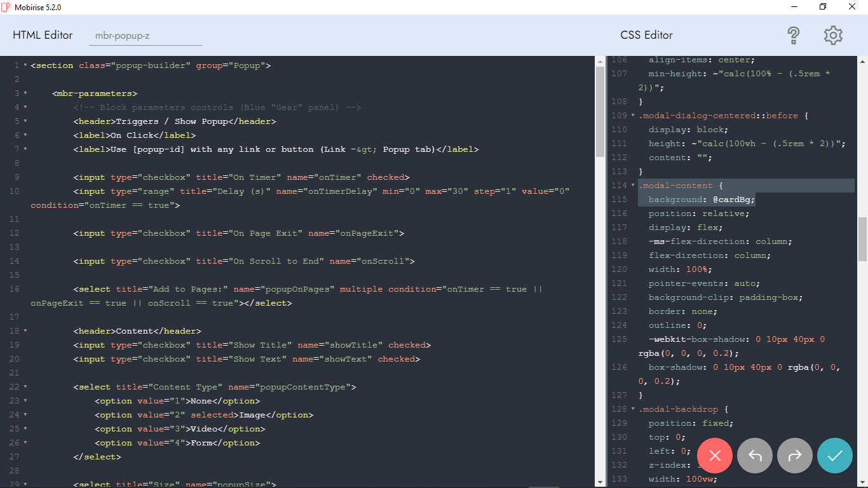Image resolution: width=868 pixels, height=488 pixels.
Task: Fold the .modal-backdrop CSS rule
Action: pyautogui.click(x=633, y=409)
